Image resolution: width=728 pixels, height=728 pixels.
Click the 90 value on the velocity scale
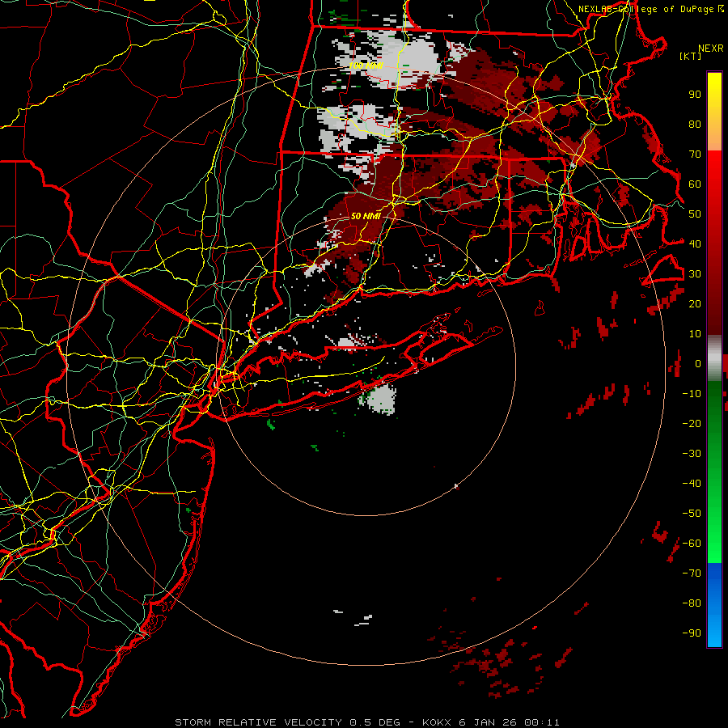pyautogui.click(x=695, y=95)
